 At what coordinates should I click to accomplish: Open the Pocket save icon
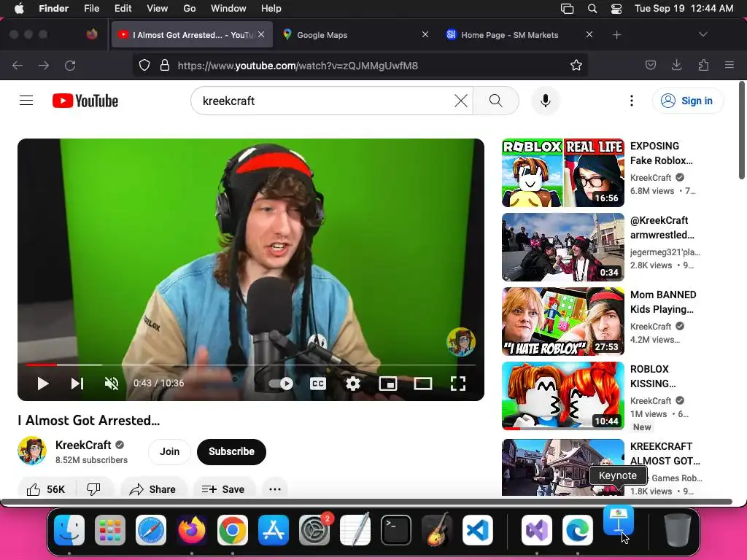click(650, 65)
